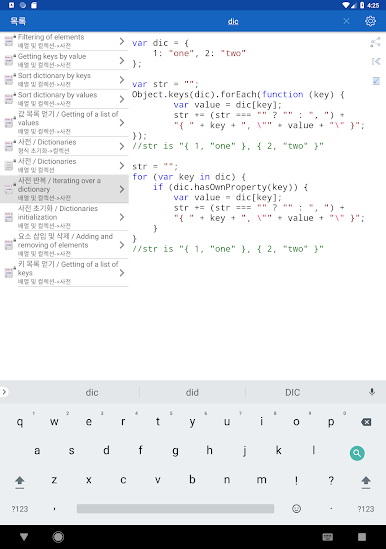Expand chevron for 'Getting of a list of values'
The height and width of the screenshot is (549, 386).
pos(122,123)
